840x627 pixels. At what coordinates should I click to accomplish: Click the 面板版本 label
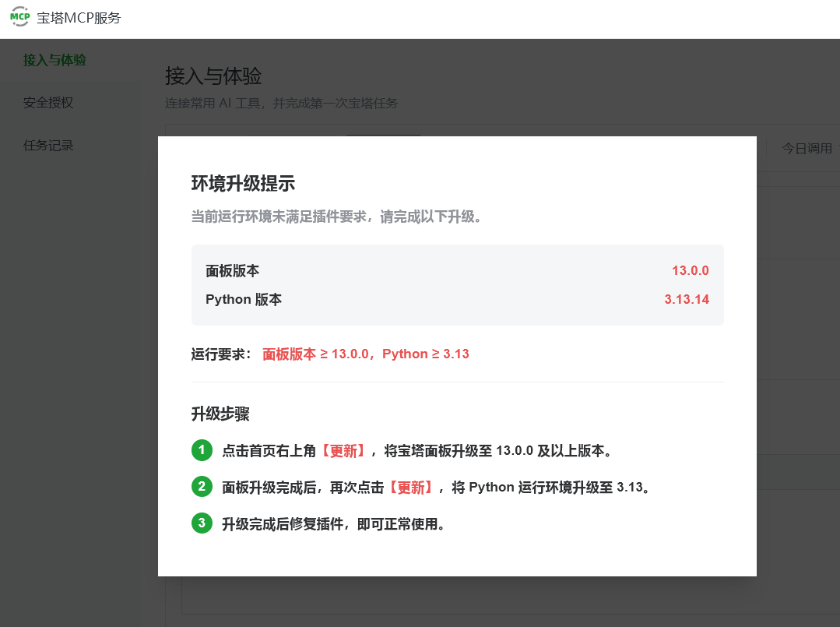click(x=233, y=270)
